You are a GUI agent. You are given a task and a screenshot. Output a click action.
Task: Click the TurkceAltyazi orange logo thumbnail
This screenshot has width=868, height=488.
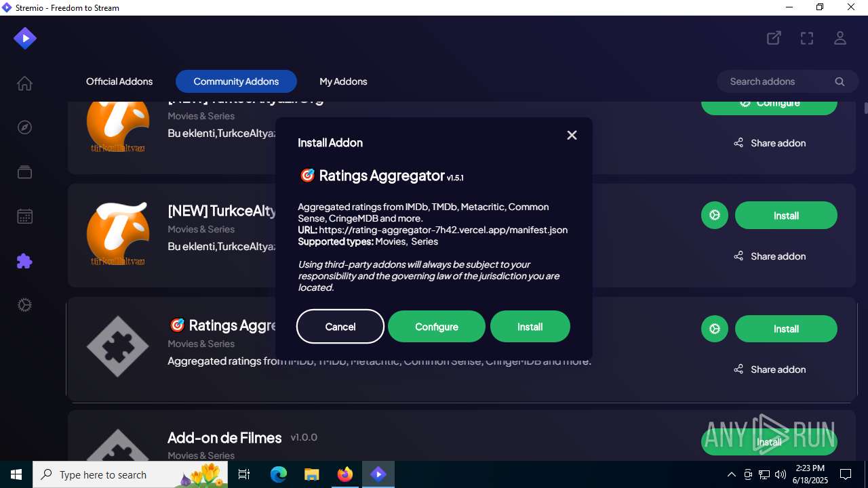(118, 233)
